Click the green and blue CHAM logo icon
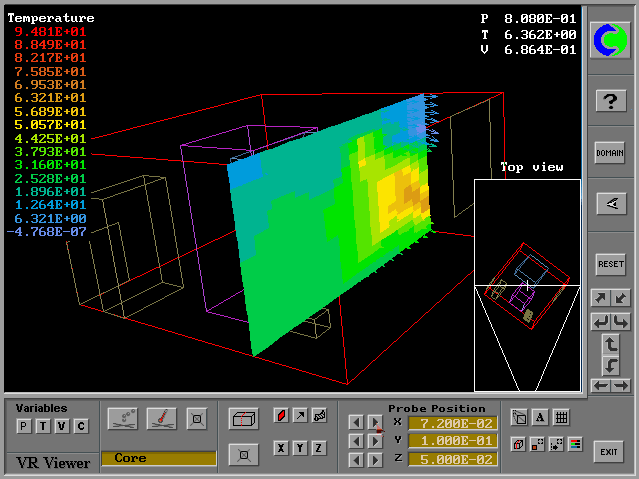The height and width of the screenshot is (479, 639). 610,39
